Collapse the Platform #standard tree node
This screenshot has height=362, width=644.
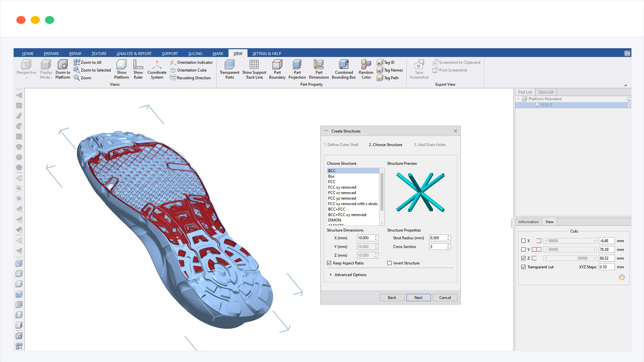(519, 99)
